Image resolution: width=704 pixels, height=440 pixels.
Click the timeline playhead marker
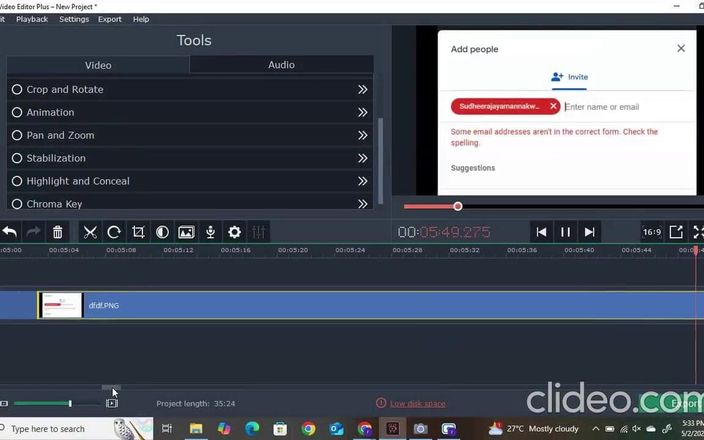click(695, 250)
